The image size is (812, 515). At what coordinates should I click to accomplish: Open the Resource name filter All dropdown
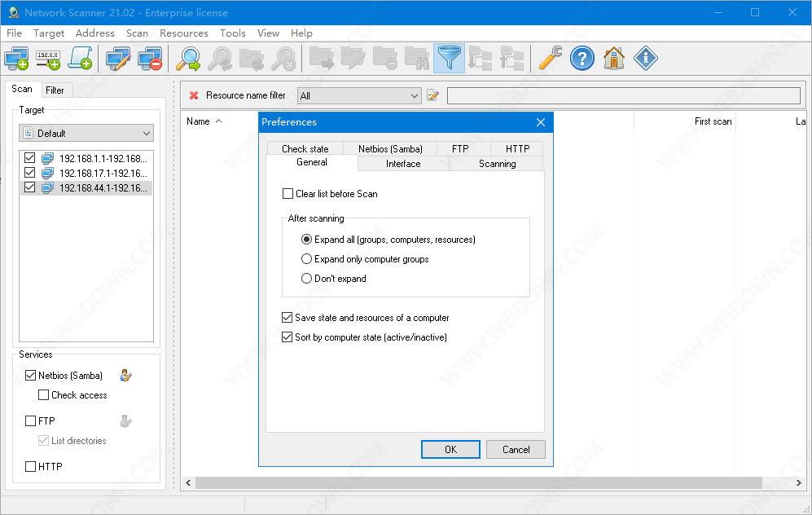[359, 96]
